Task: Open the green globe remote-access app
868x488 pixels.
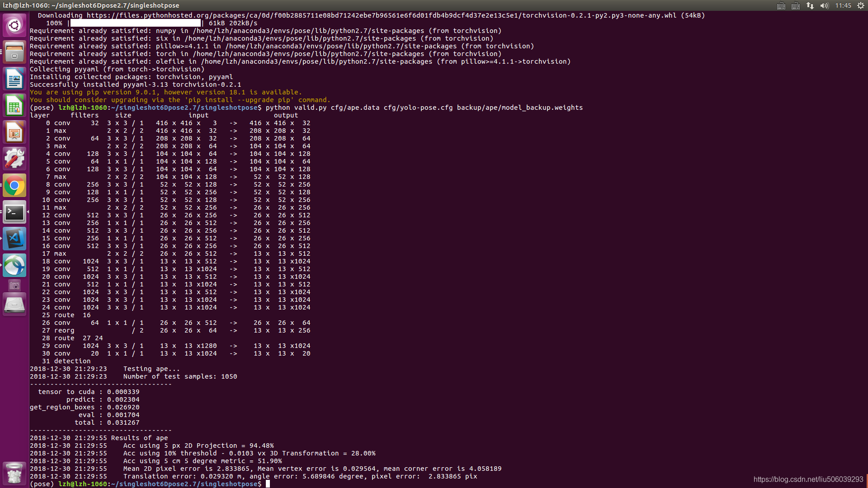Action: coord(14,265)
